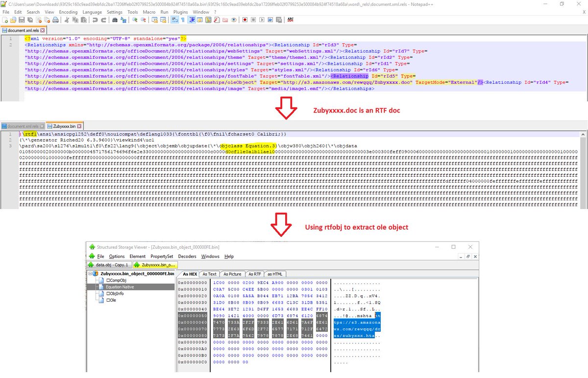Image resolution: width=588 pixels, height=378 pixels.
Task: Click the Playback macro icon
Action: coord(262,20)
